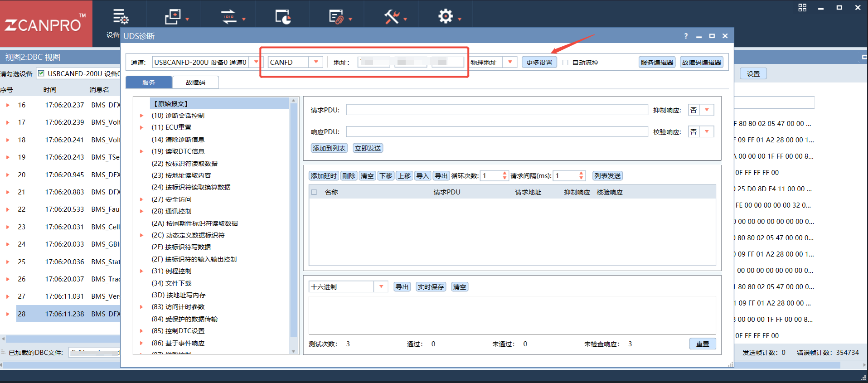Click the ZCANPRO logo
868x383 pixels.
tap(45, 24)
